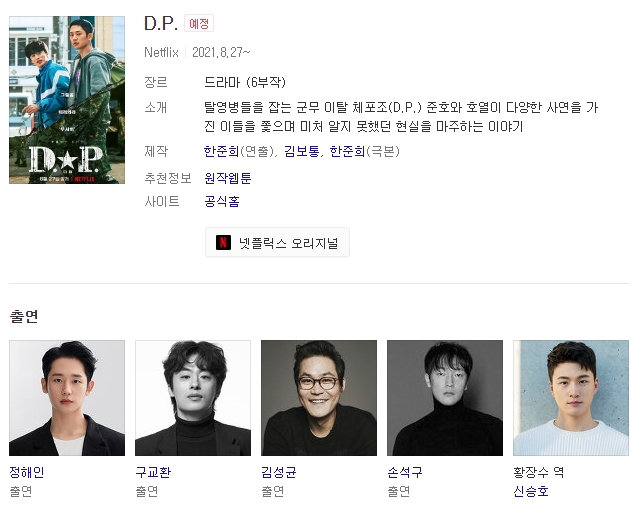637x511 pixels.
Task: Click the 정해인 profile photo
Action: 67,398
